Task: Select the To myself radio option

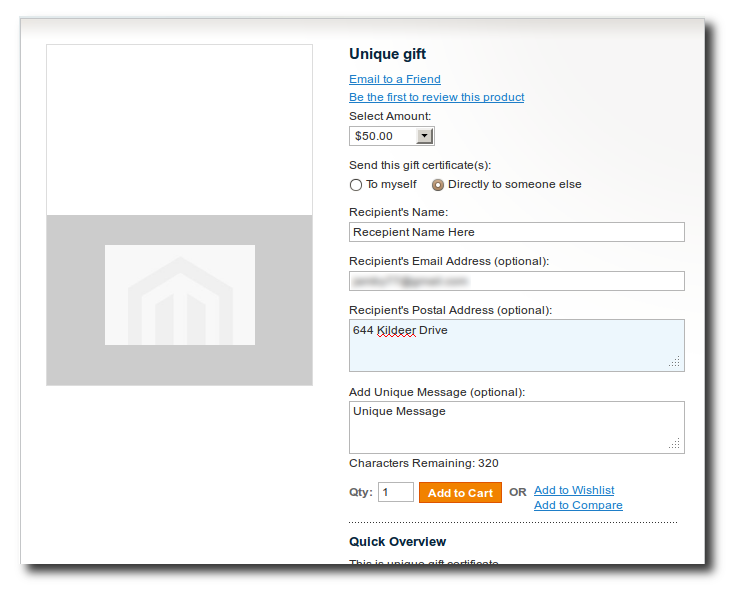Action: pyautogui.click(x=356, y=185)
